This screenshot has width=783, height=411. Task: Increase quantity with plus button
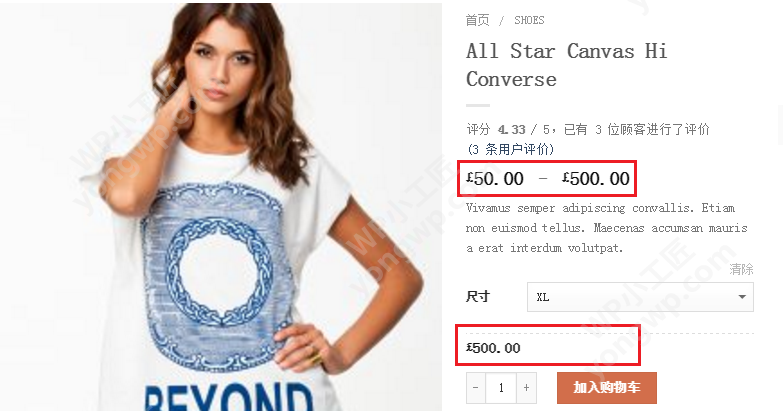pyautogui.click(x=526, y=388)
